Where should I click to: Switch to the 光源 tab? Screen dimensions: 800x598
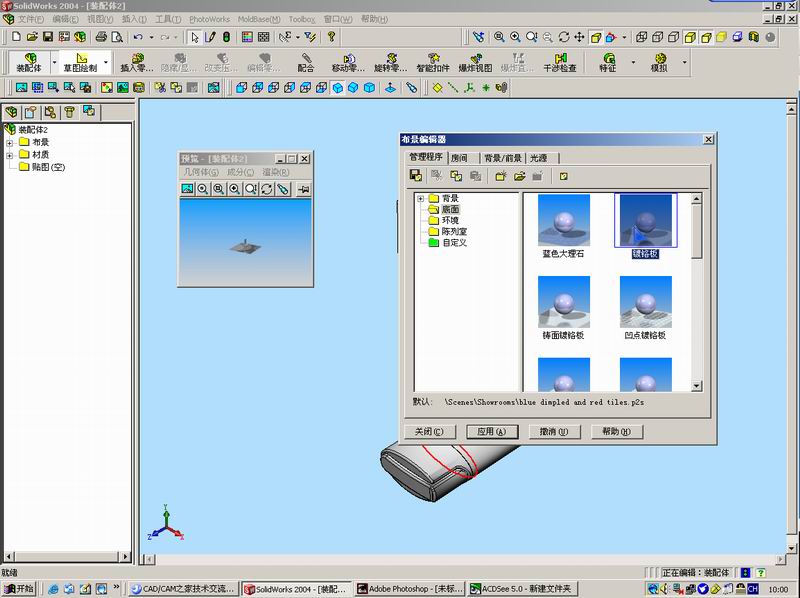(x=538, y=158)
